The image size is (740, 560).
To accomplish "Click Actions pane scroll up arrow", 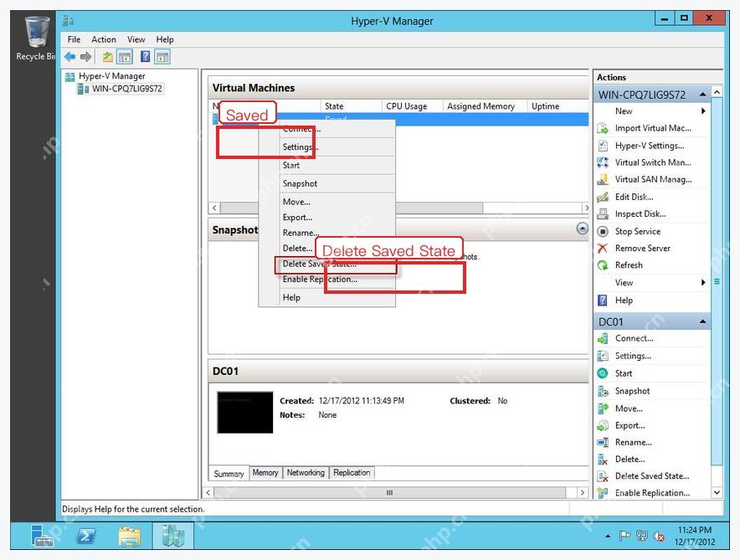I will pyautogui.click(x=717, y=92).
